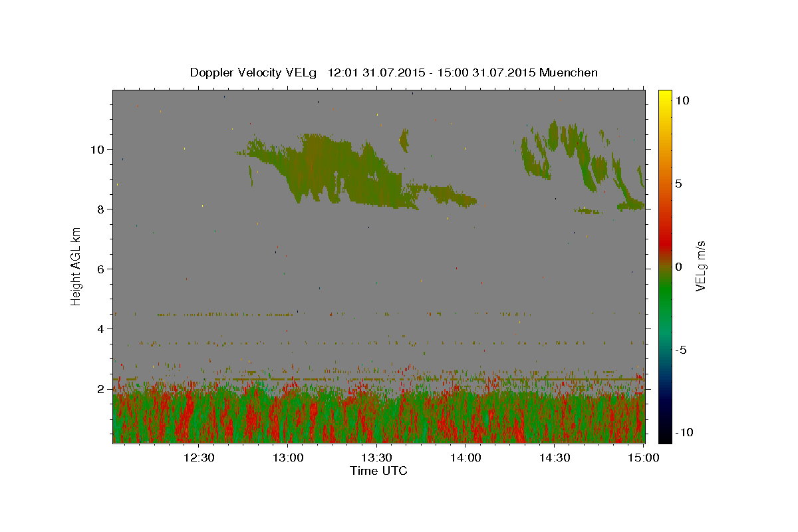Click the 'Time UTC' axis label

(378, 471)
